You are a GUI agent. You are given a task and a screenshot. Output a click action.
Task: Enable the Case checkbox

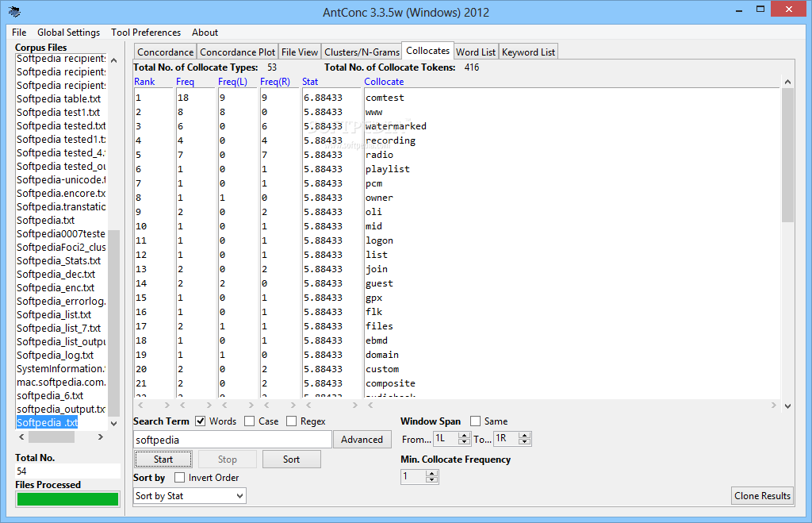(x=250, y=421)
